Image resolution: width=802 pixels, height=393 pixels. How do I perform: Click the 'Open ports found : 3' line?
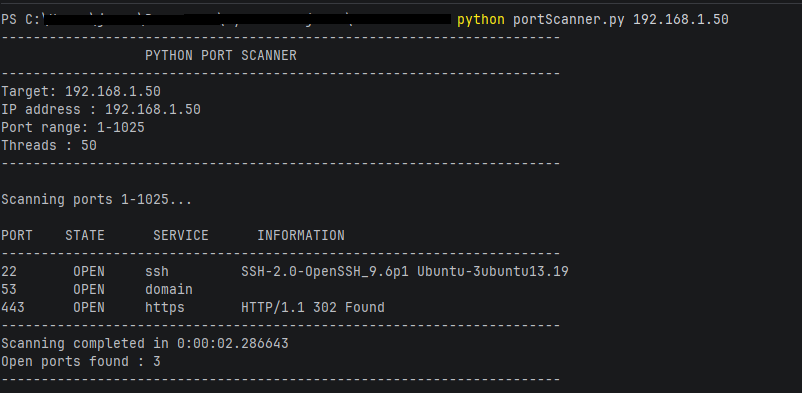tap(81, 362)
